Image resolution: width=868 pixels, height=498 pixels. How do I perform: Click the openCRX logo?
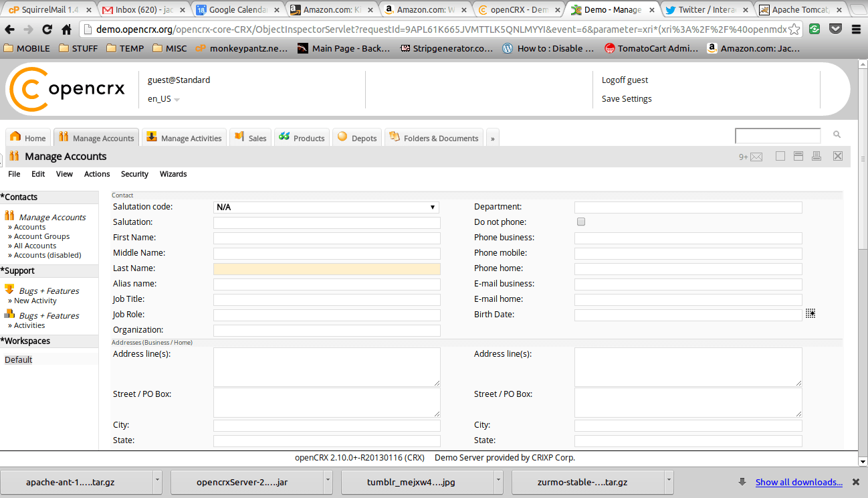(x=67, y=90)
